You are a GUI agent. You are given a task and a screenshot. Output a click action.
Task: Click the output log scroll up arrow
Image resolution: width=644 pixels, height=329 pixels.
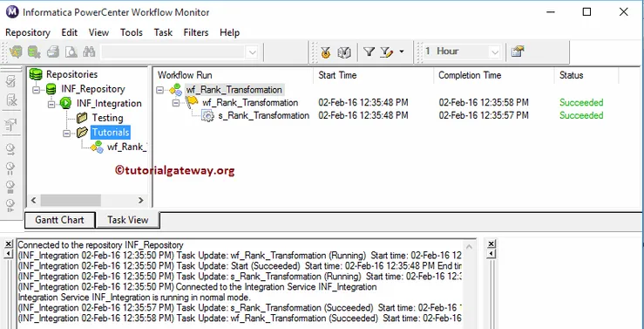[x=470, y=246]
